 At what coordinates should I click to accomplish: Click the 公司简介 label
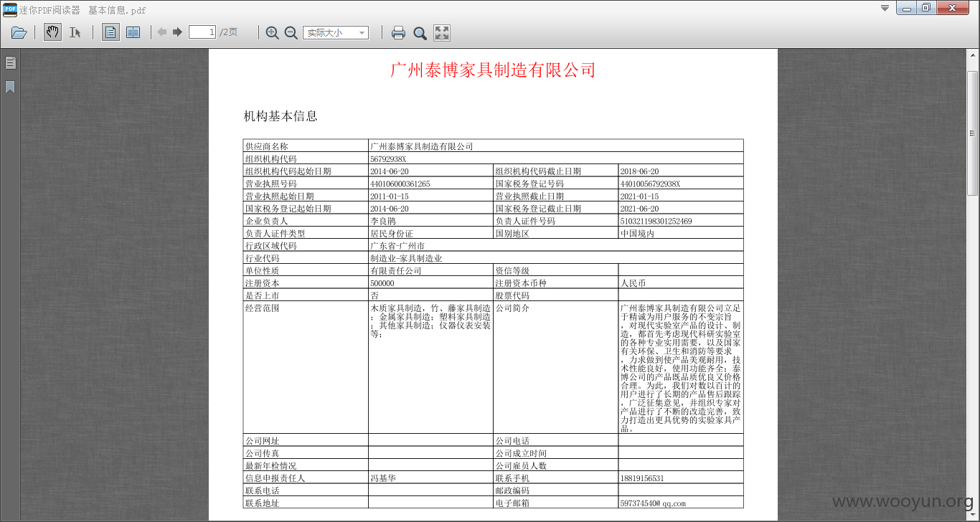(x=512, y=308)
